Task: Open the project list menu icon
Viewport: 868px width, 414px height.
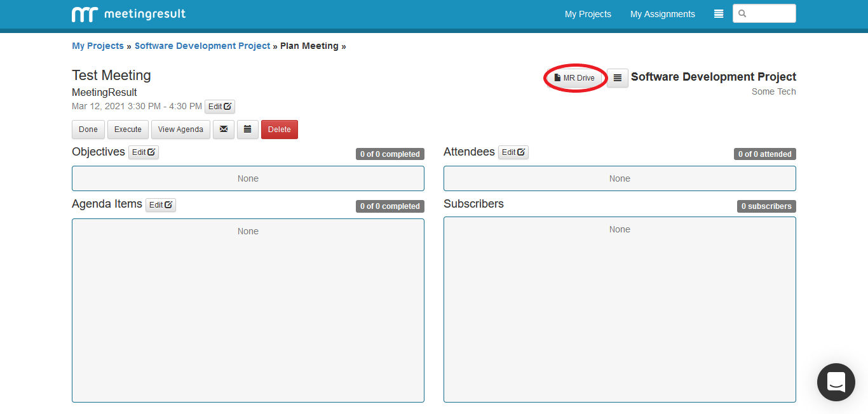Action: click(617, 78)
